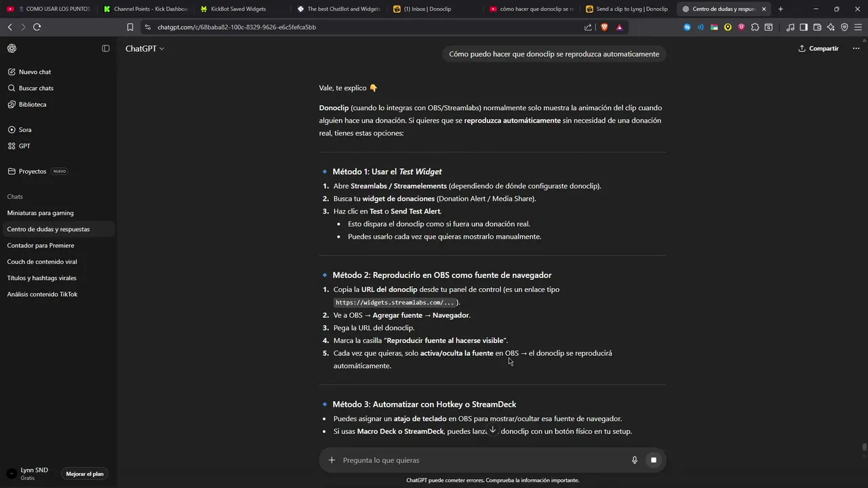Screen dimensions: 868x488
Task: Click the share icon in address bar
Action: tap(588, 27)
